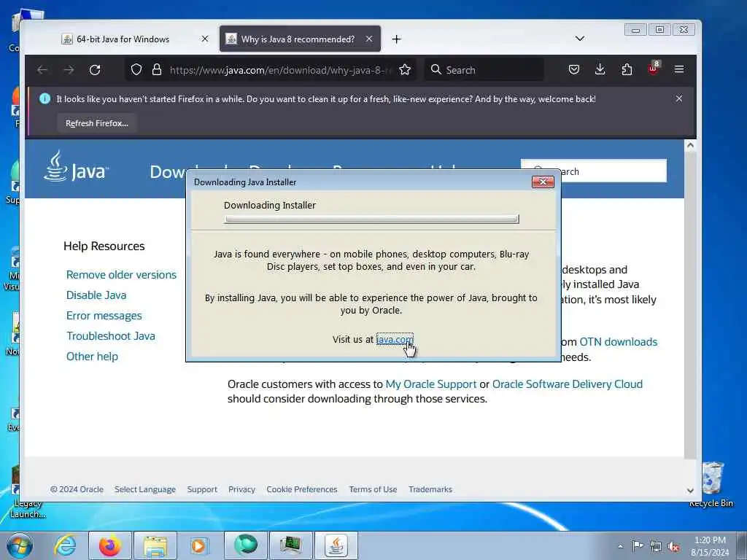This screenshot has height=560, width=747.
Task: Click the © 2024 Oracle footer text
Action: click(x=77, y=489)
